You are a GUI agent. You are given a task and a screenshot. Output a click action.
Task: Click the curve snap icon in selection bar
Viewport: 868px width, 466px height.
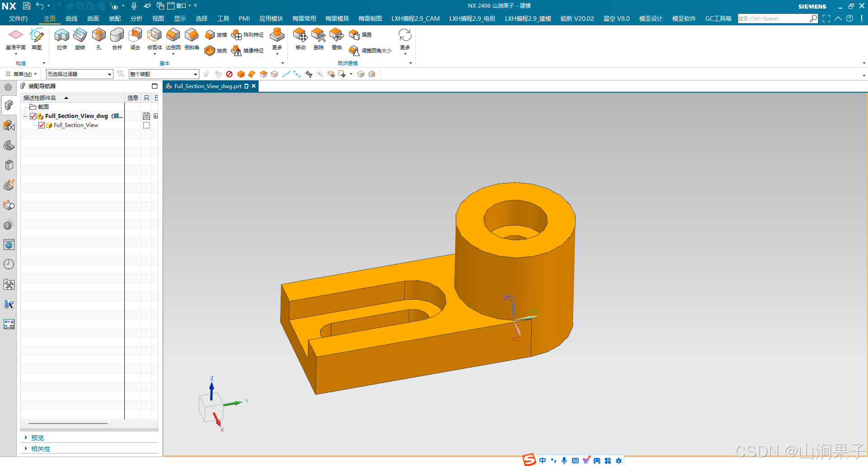[x=286, y=74]
